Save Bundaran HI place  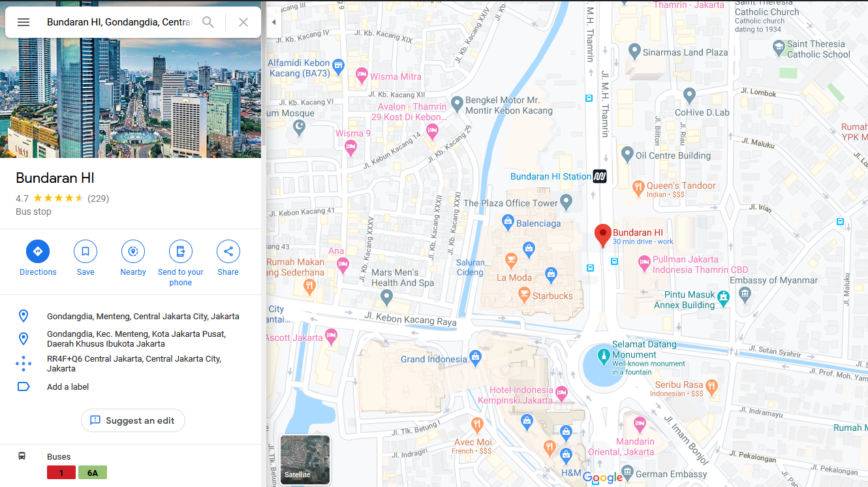(85, 259)
